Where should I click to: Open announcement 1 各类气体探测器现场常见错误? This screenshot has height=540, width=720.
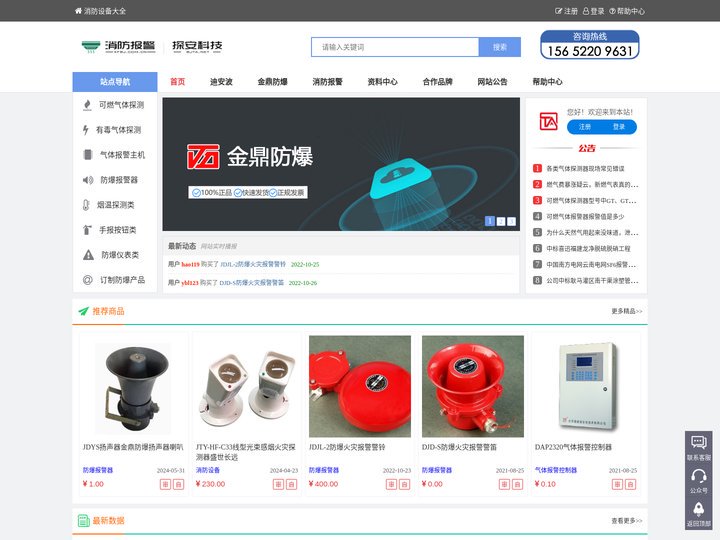pos(585,169)
